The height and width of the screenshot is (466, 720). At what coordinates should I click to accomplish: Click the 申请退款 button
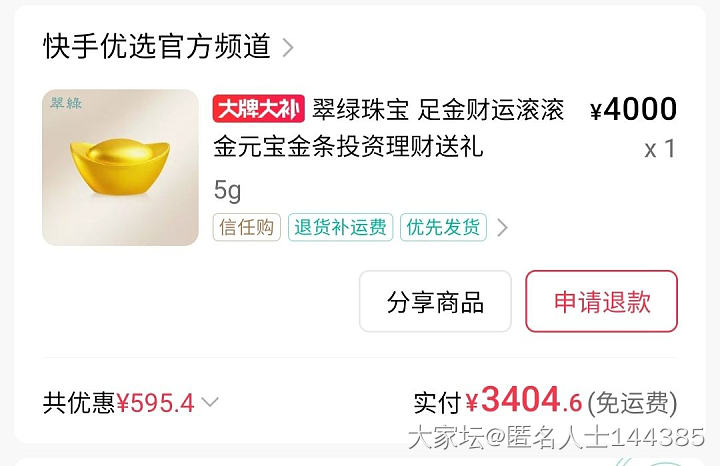click(x=602, y=301)
